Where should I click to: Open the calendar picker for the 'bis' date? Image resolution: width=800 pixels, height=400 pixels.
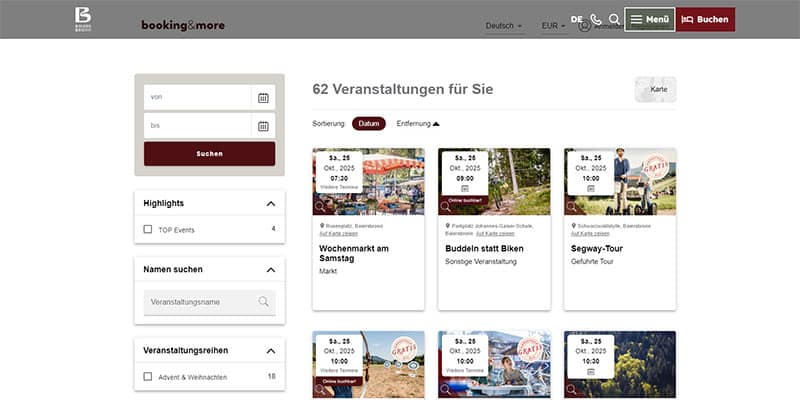click(263, 126)
